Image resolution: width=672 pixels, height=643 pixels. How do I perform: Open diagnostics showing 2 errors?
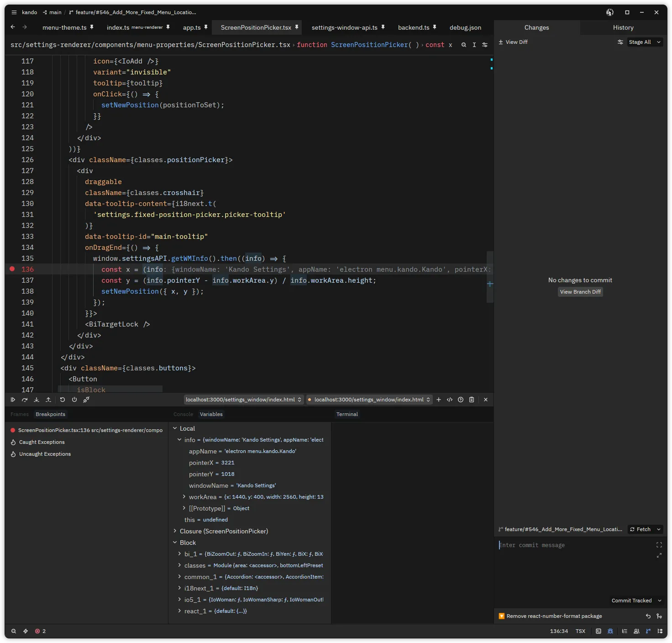pos(41,631)
